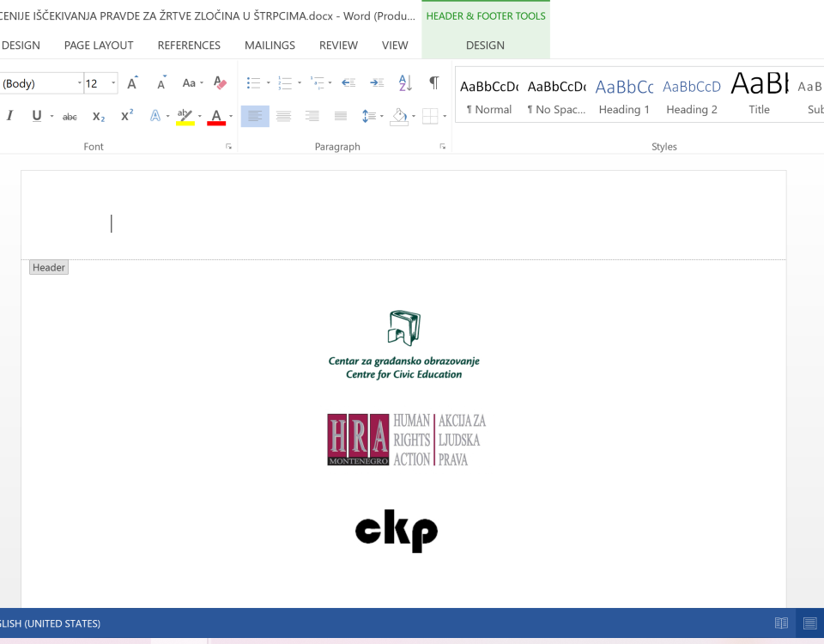This screenshot has width=824, height=644.
Task: Click the Shrink Font icon
Action: tap(162, 82)
